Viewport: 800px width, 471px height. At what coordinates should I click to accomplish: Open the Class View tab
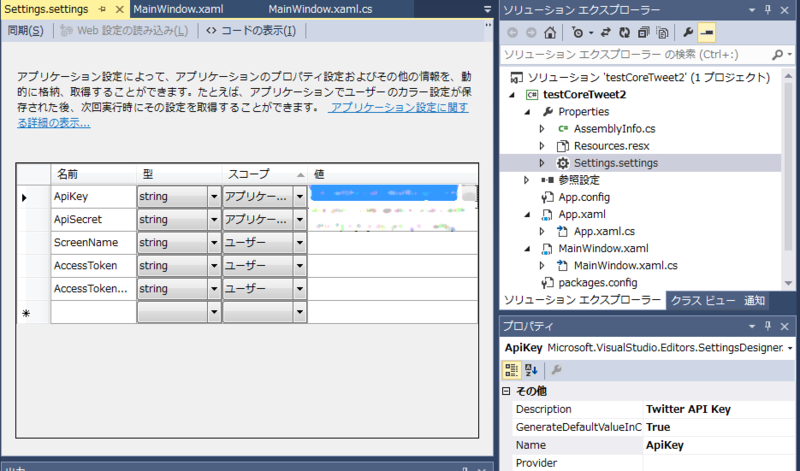click(x=703, y=301)
